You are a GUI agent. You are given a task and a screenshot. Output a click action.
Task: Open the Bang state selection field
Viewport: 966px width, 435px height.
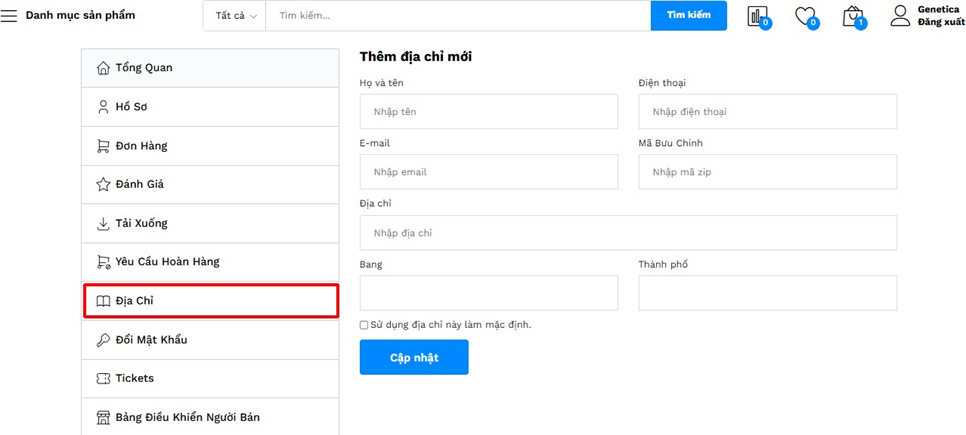(x=489, y=293)
